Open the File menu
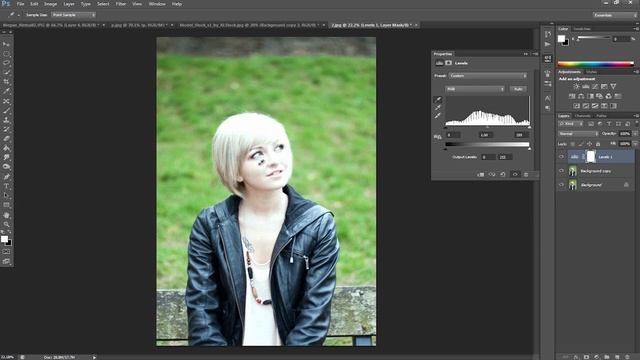The height and width of the screenshot is (360, 640). coord(20,4)
